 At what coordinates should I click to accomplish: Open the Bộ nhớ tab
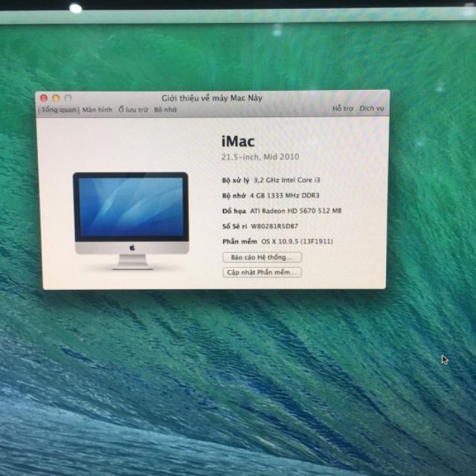point(165,109)
